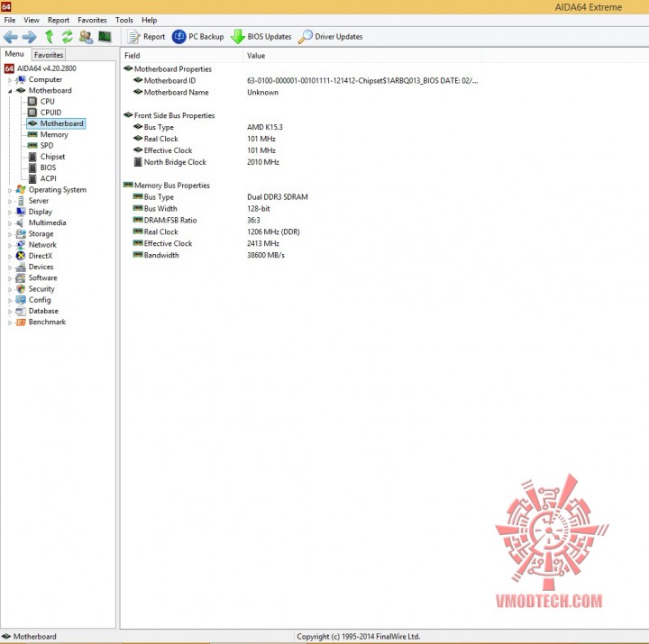Click the Operating System Windows flag icon
Screen dimensions: 649x644
click(x=21, y=190)
